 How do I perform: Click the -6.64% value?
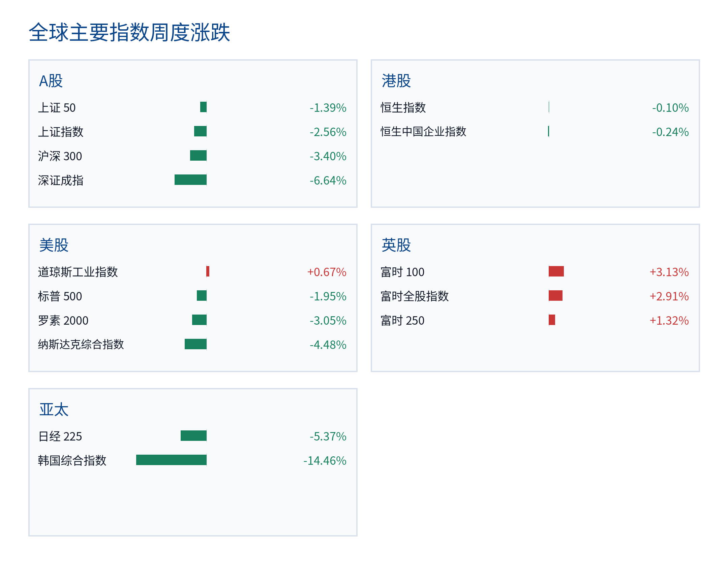pos(328,180)
